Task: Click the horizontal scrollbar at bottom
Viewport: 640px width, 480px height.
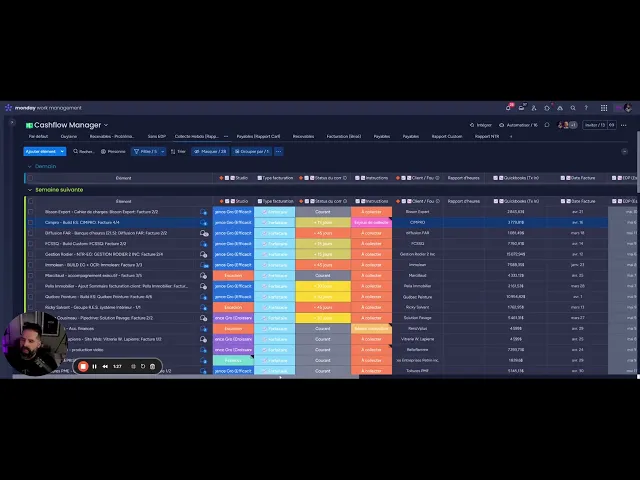Action: pos(186,377)
